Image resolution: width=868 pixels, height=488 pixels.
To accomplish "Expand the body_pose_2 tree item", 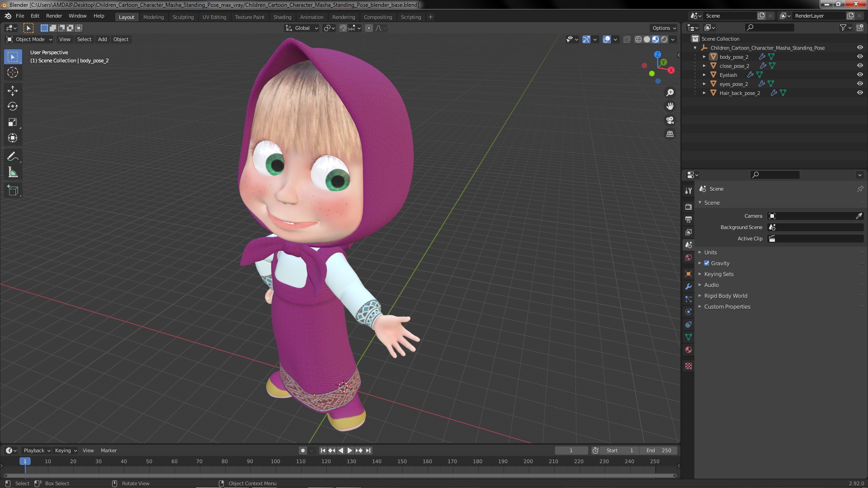I will (x=704, y=57).
